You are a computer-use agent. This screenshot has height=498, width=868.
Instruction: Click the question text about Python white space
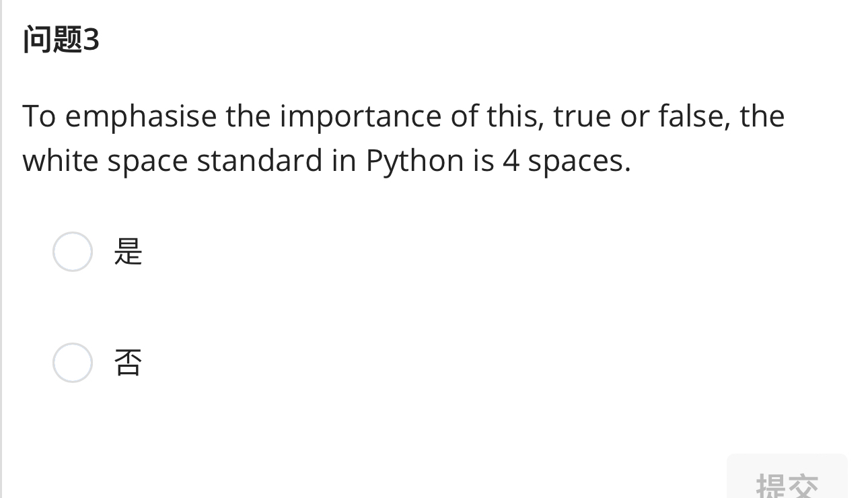(402, 137)
